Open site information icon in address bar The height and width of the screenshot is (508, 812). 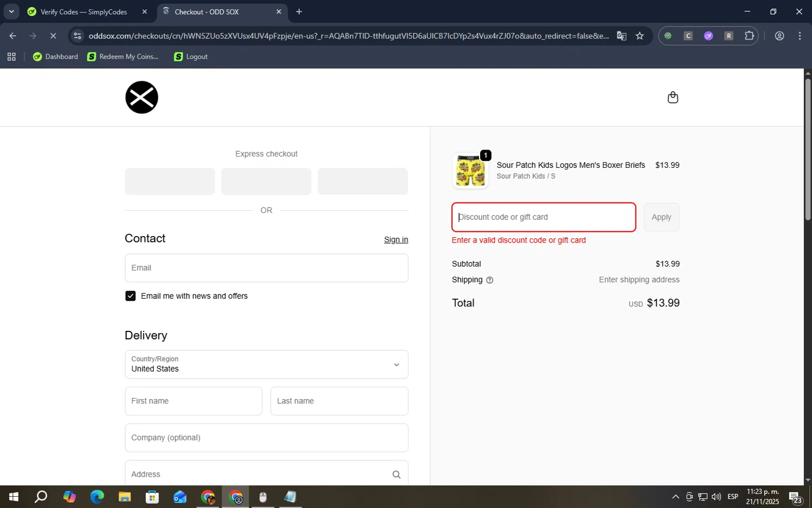pos(77,36)
